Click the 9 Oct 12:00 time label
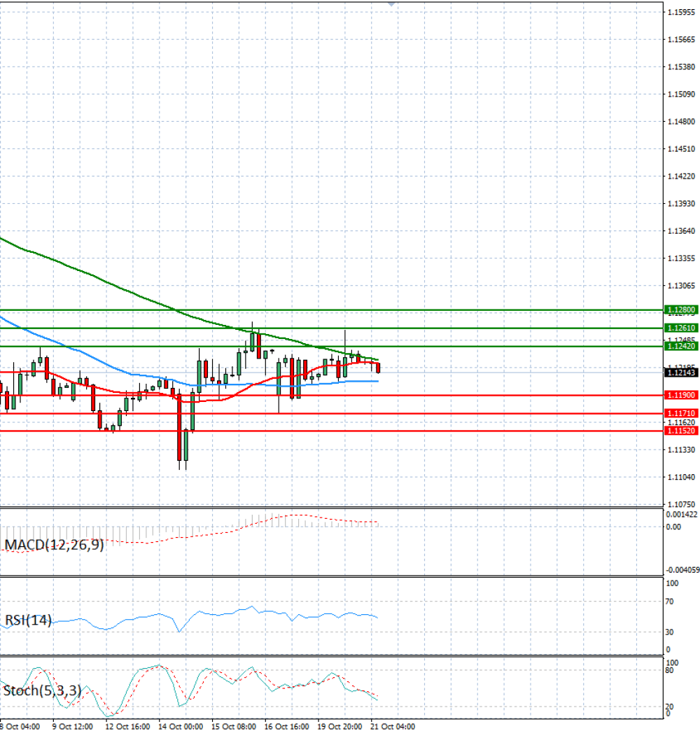700x736 pixels. point(73,727)
